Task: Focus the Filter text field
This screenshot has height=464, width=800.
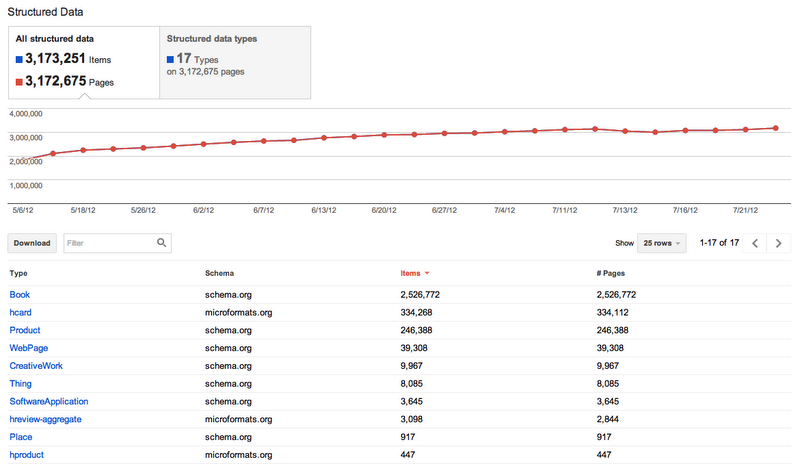Action: coord(109,243)
